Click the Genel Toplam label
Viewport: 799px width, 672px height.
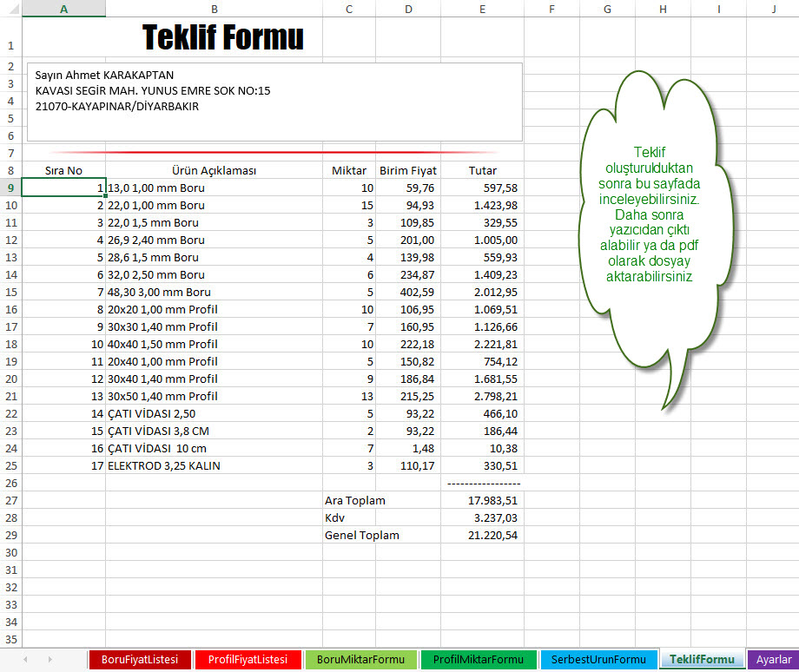[362, 535]
